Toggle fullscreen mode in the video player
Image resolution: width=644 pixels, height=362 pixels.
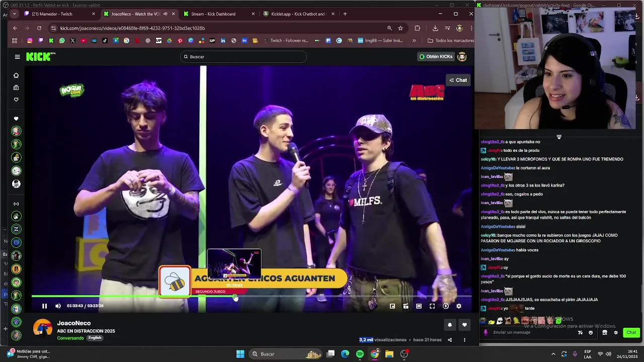pyautogui.click(x=432, y=306)
